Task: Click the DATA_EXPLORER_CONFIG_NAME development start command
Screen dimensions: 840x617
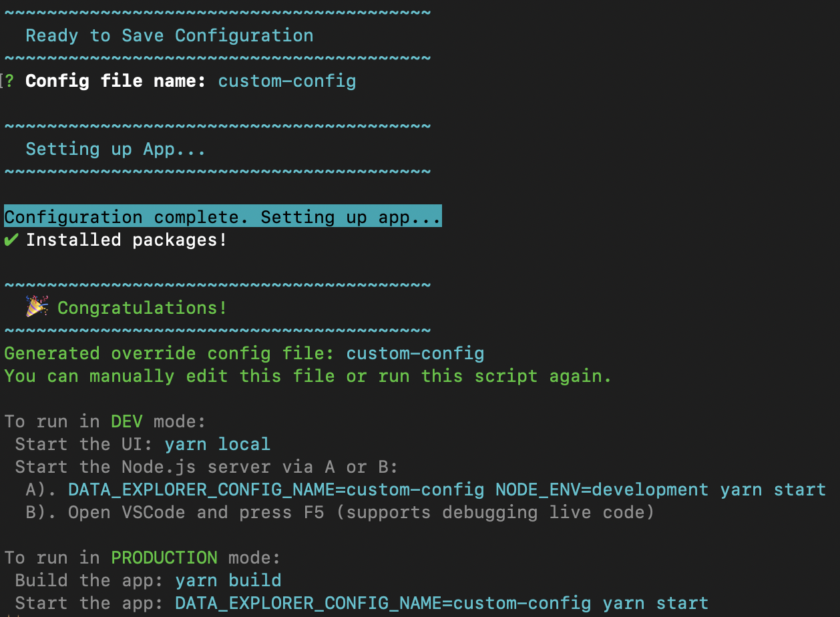Action: 447,489
